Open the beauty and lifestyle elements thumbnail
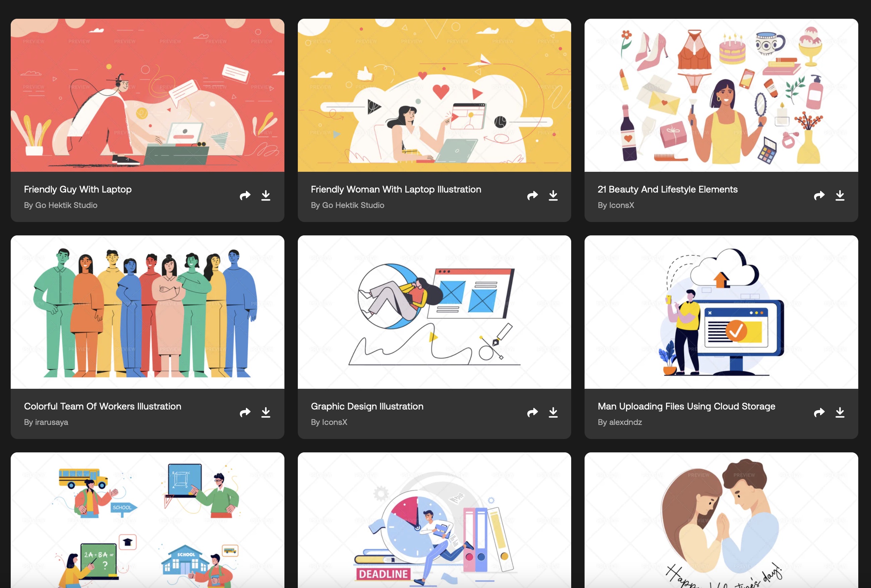The height and width of the screenshot is (588, 871). [x=721, y=95]
